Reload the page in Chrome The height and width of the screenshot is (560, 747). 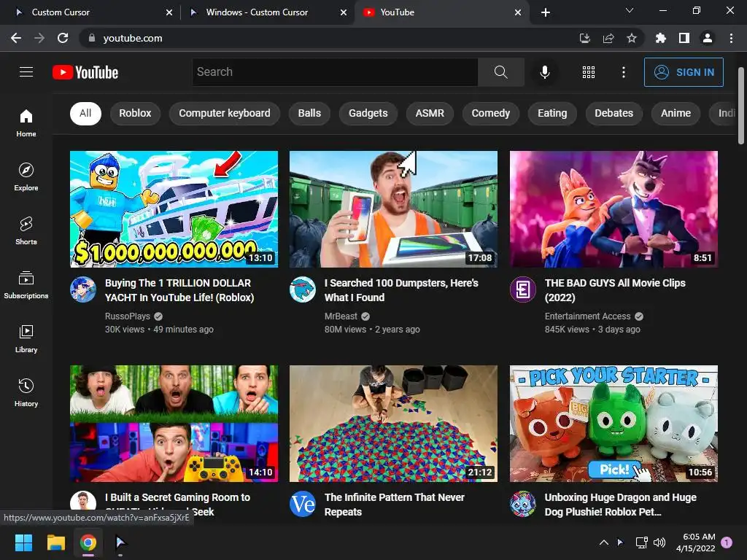(63, 38)
